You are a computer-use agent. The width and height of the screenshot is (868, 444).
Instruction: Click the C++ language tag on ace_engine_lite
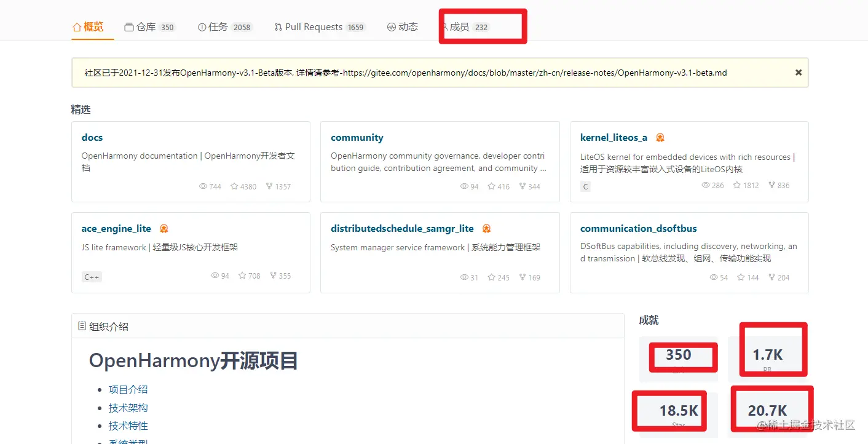point(92,277)
